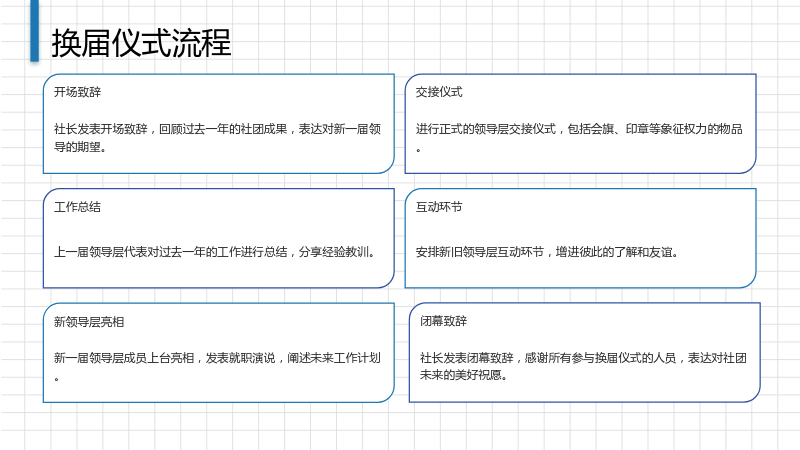
Task: Click the 交接仪式 heading text
Action: point(439,92)
